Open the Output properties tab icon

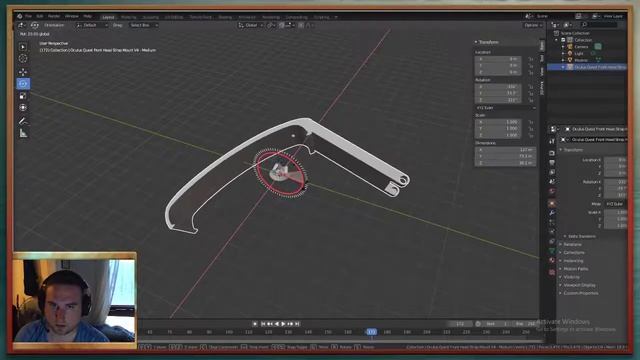coord(552,163)
